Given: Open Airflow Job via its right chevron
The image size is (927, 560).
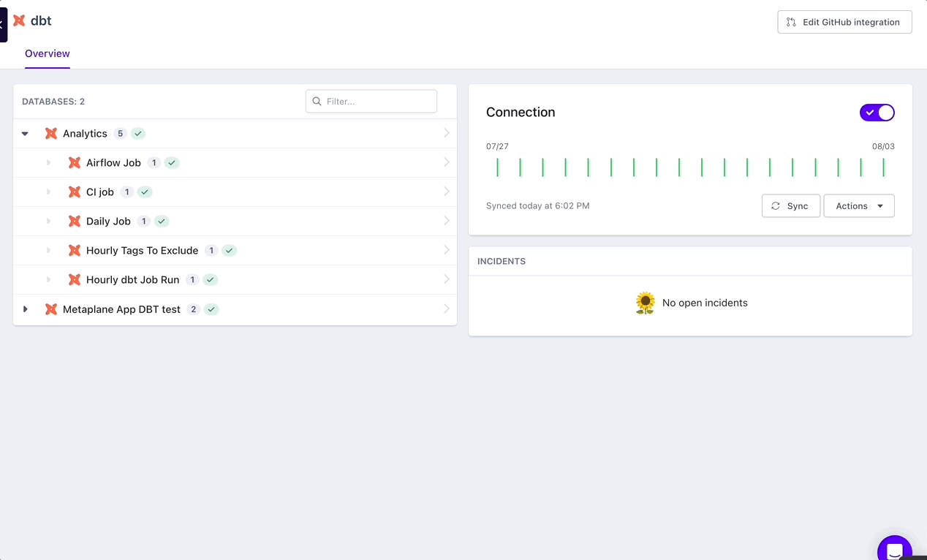Looking at the screenshot, I should point(446,162).
